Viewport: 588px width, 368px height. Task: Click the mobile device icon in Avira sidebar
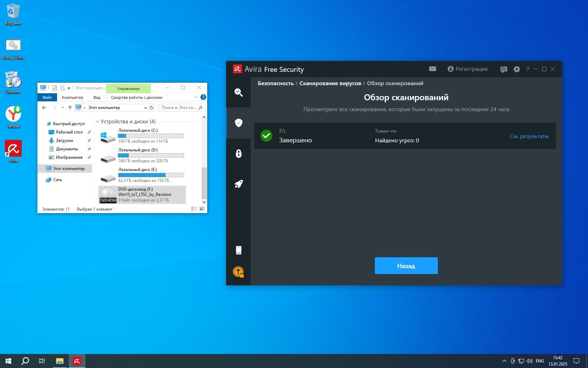click(238, 250)
